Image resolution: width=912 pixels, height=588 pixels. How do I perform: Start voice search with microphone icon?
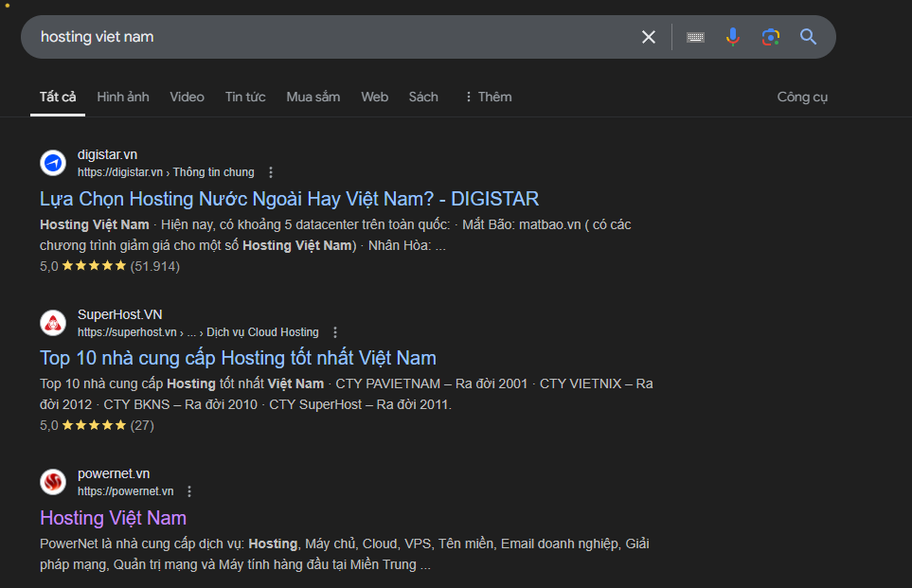[732, 37]
